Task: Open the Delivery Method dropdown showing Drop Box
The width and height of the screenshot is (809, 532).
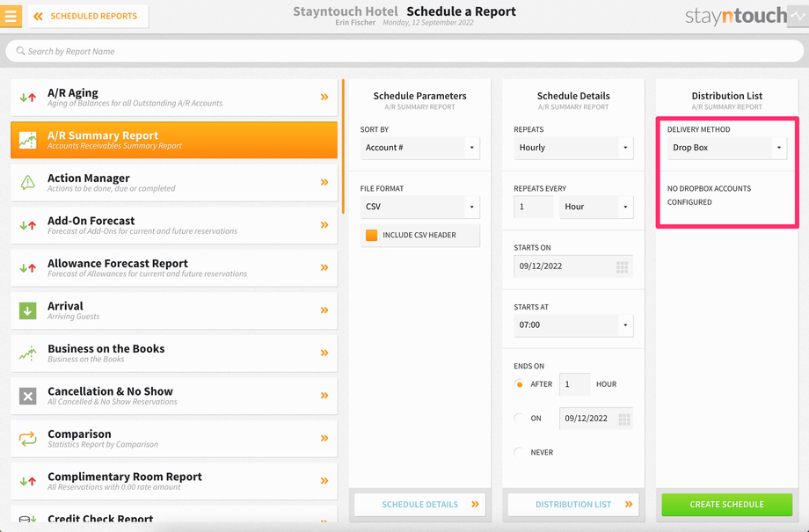Action: (727, 148)
